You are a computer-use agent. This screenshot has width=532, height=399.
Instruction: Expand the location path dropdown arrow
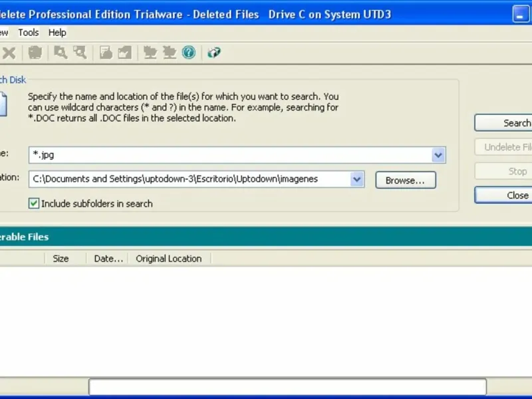pos(357,179)
